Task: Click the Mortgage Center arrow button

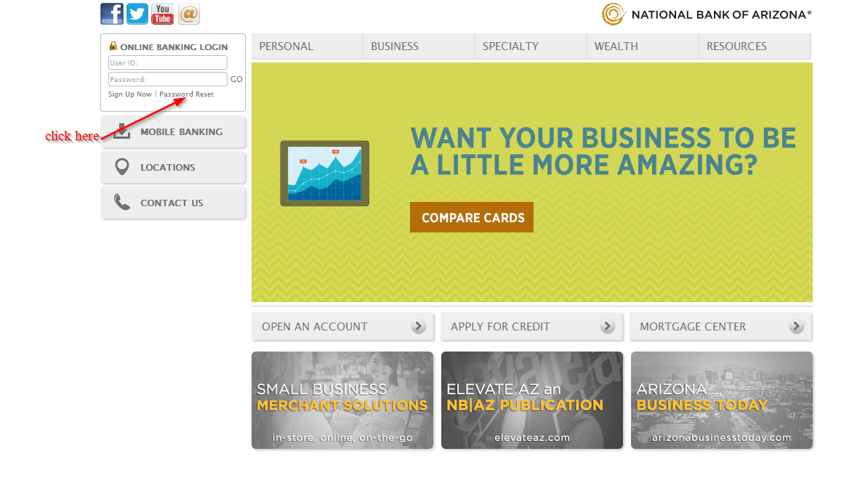Action: (797, 327)
